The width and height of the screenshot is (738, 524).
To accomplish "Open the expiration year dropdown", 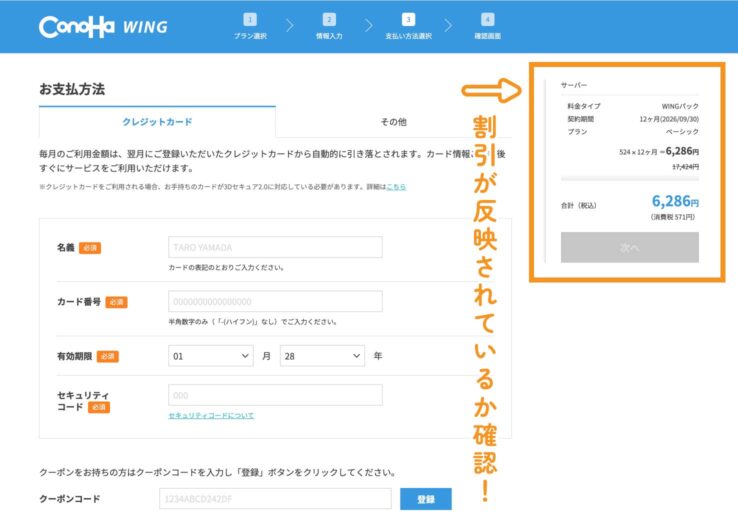I will tap(322, 355).
